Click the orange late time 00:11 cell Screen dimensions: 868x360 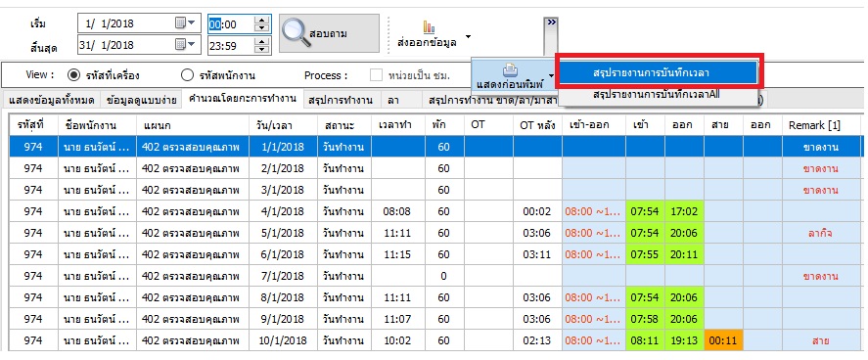click(723, 340)
